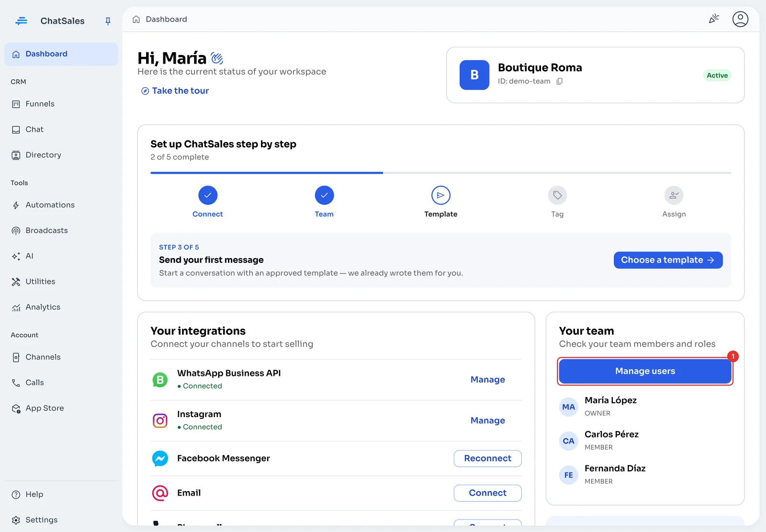Screen dimensions: 766x532
Task: Click the 'STEP 3 OF 5' label
Action: [x=179, y=247]
